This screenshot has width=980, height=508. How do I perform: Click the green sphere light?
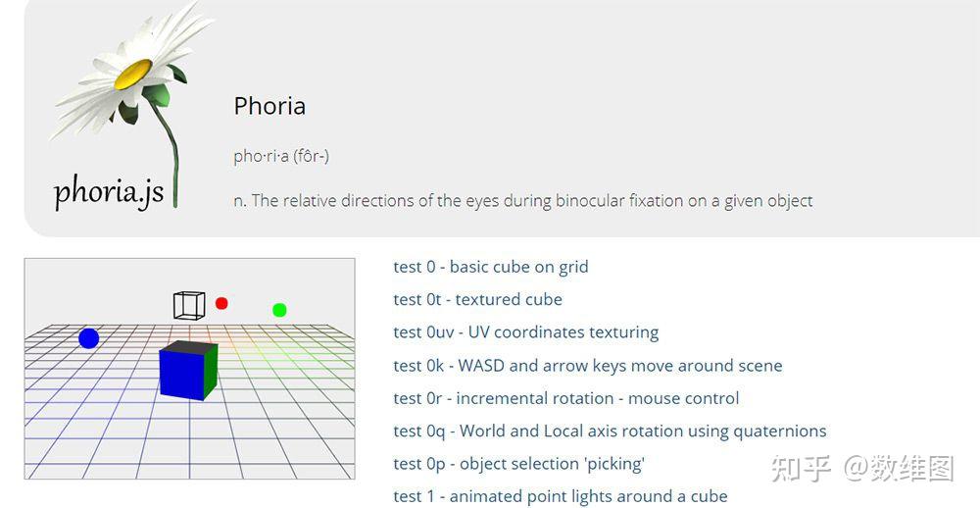click(x=279, y=310)
